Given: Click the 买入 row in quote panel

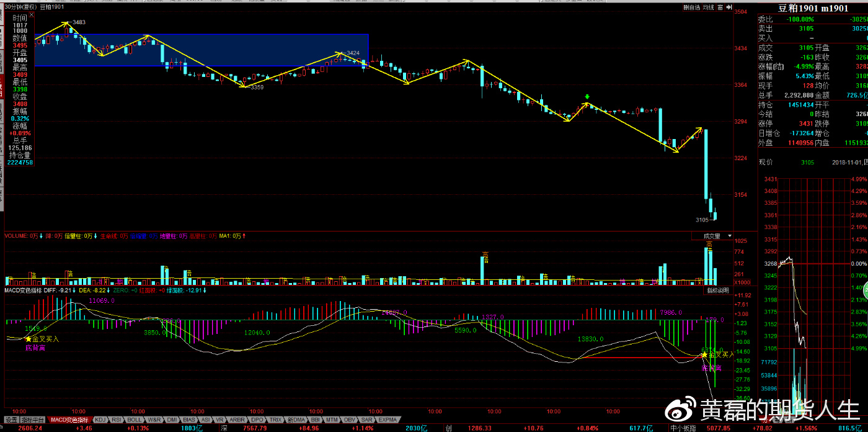Looking at the screenshot, I should click(x=812, y=38).
